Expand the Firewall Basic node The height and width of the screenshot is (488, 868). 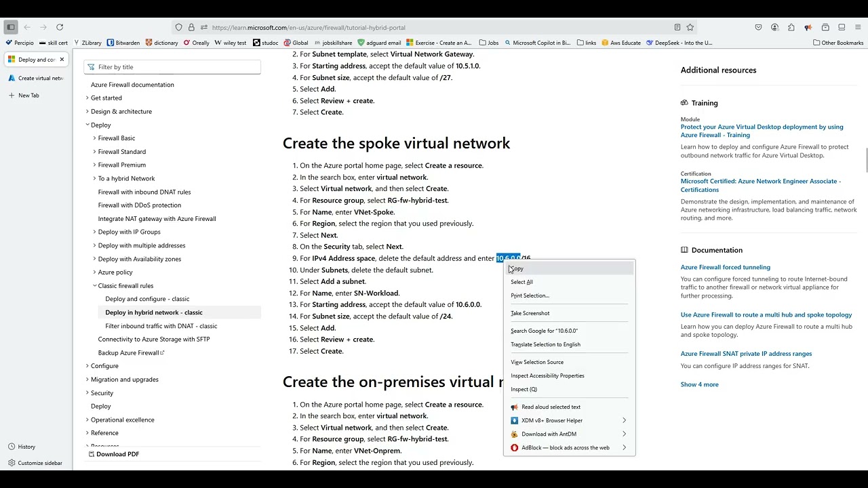94,138
